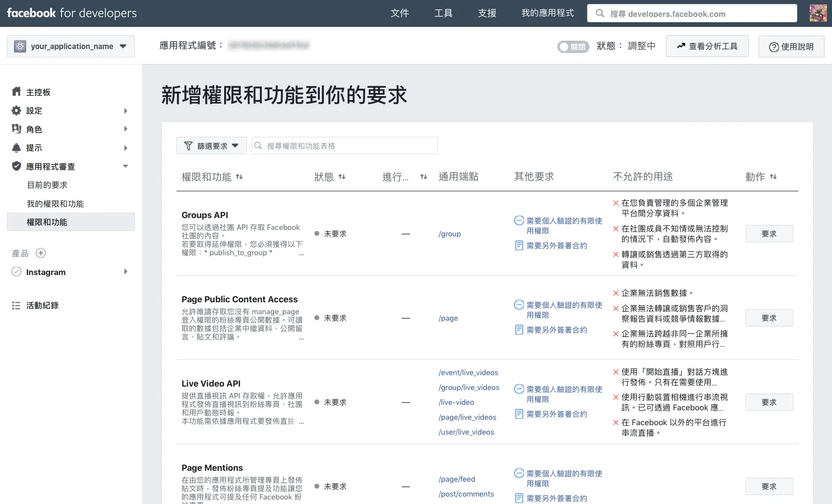Click the user avatar in top bar
The height and width of the screenshot is (504, 832).
pos(818,13)
